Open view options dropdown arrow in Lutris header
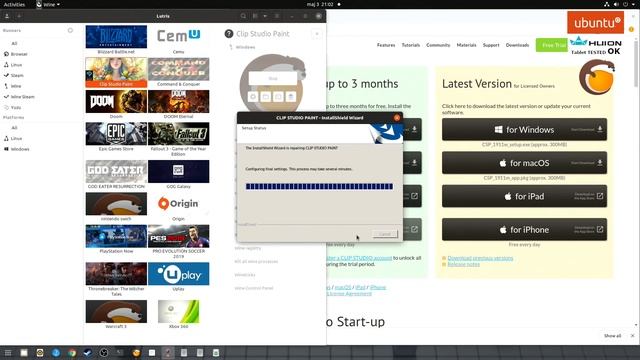Screen dimensions: 640x360 [x=265, y=16]
